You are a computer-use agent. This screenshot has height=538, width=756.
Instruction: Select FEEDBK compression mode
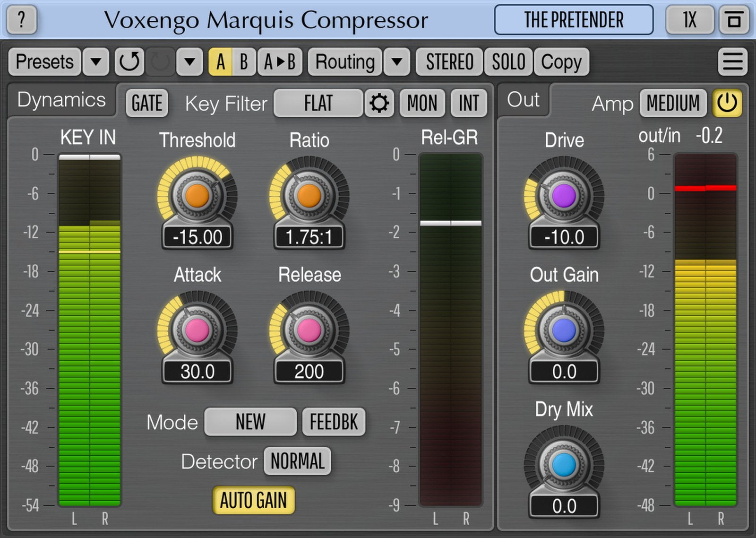334,422
